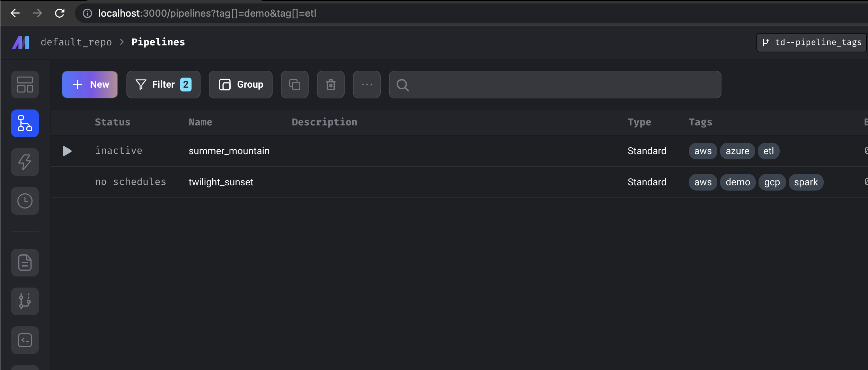Click the search magnifier icon

pos(402,85)
